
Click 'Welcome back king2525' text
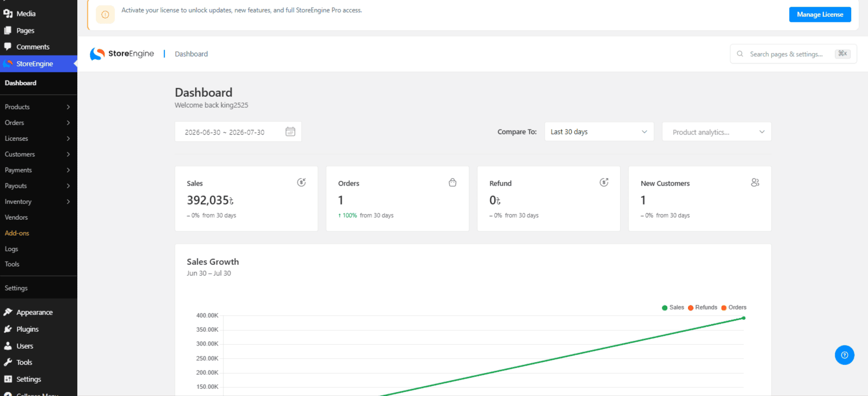coord(212,105)
